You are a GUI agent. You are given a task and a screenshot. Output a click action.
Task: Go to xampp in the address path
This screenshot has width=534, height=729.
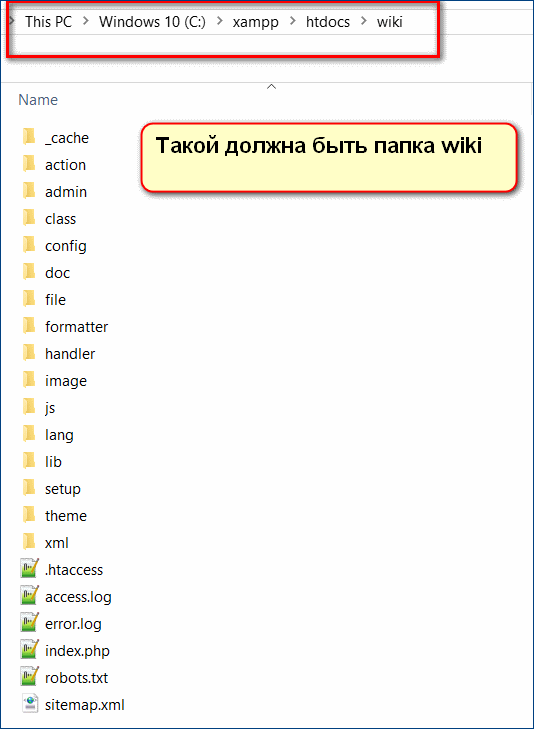coord(256,22)
